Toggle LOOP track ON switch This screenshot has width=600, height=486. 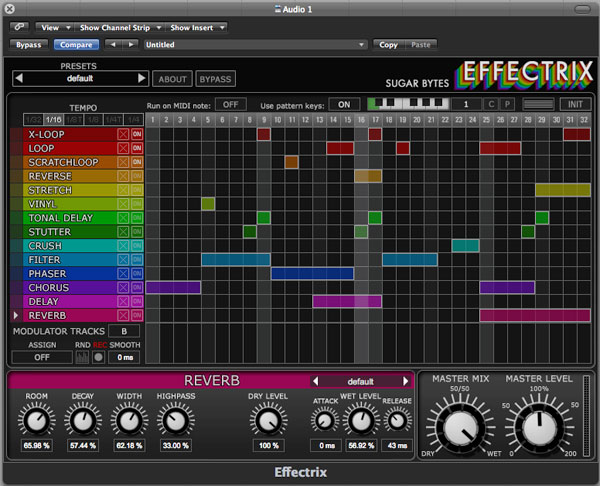point(137,148)
